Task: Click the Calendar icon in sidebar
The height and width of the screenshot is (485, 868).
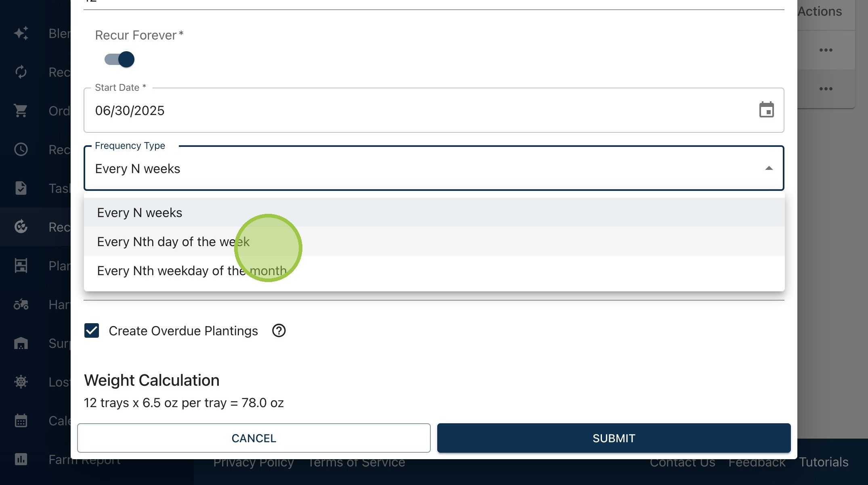Action: coord(21,420)
